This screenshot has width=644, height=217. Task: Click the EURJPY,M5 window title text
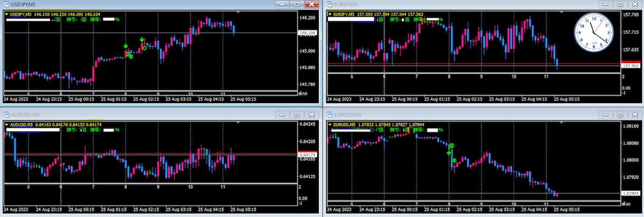tap(345, 4)
